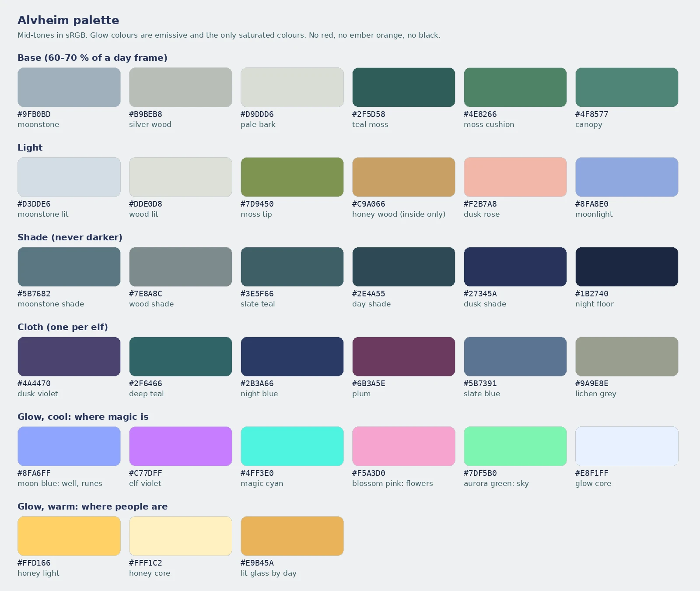The image size is (700, 591).
Task: Select the dusk shade swatch
Action: click(515, 267)
